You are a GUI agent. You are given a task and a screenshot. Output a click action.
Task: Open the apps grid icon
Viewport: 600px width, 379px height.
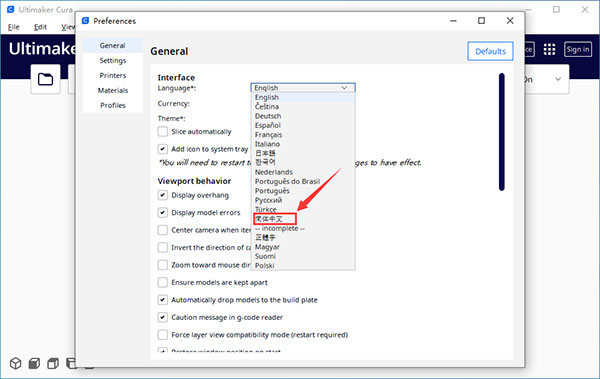coord(549,49)
